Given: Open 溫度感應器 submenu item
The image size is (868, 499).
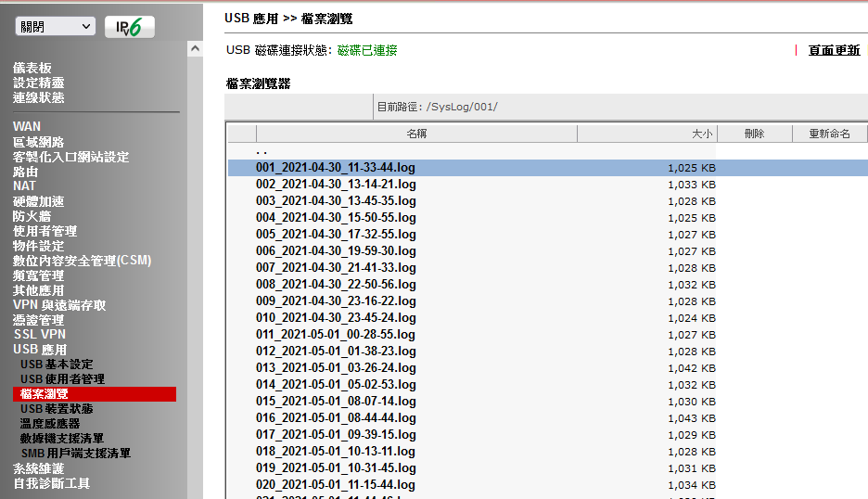Looking at the screenshot, I should pyautogui.click(x=50, y=424).
